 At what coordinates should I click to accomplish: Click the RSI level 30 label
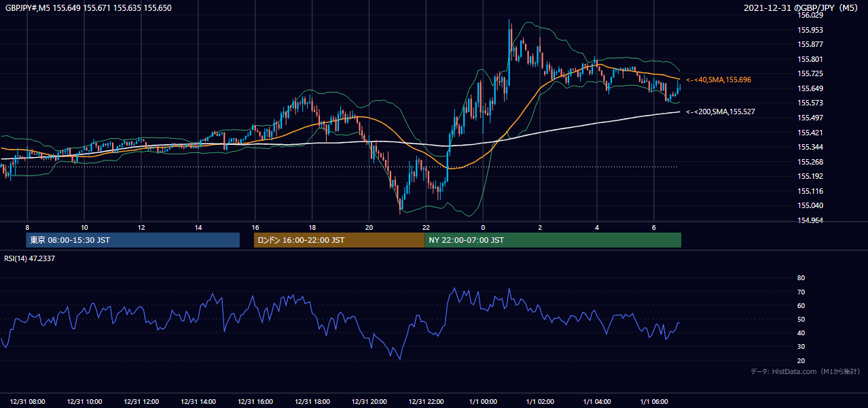[801, 347]
